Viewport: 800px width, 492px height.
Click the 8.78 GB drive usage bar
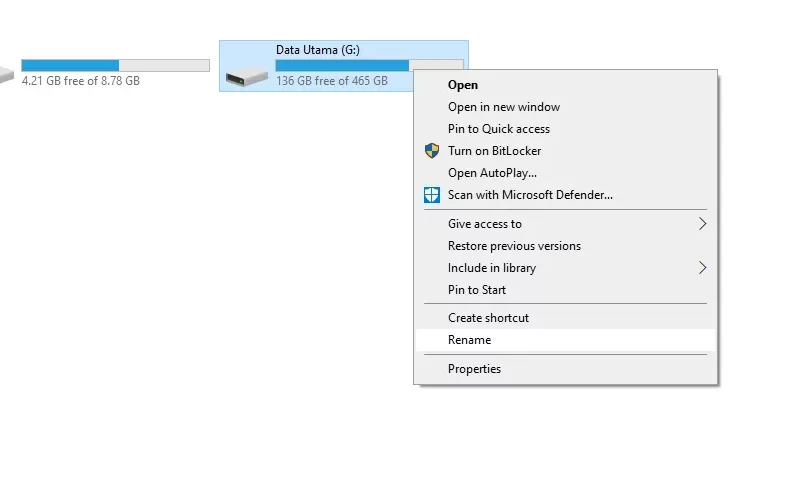click(x=115, y=65)
